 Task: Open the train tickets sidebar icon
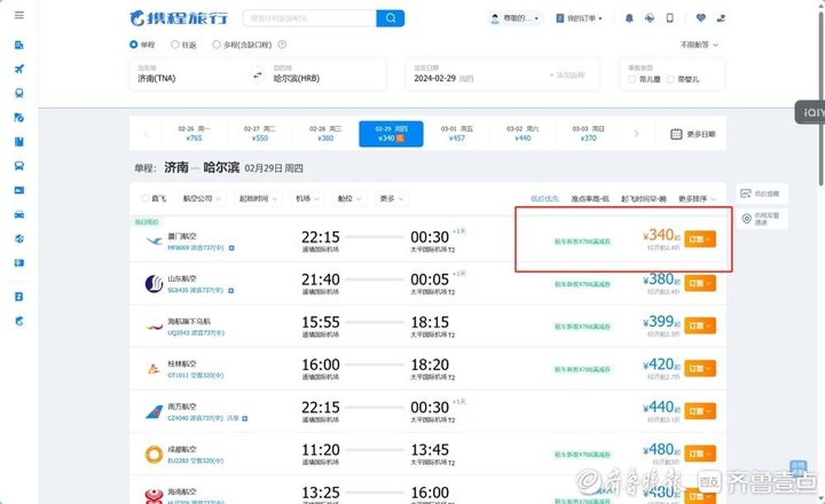click(x=19, y=93)
